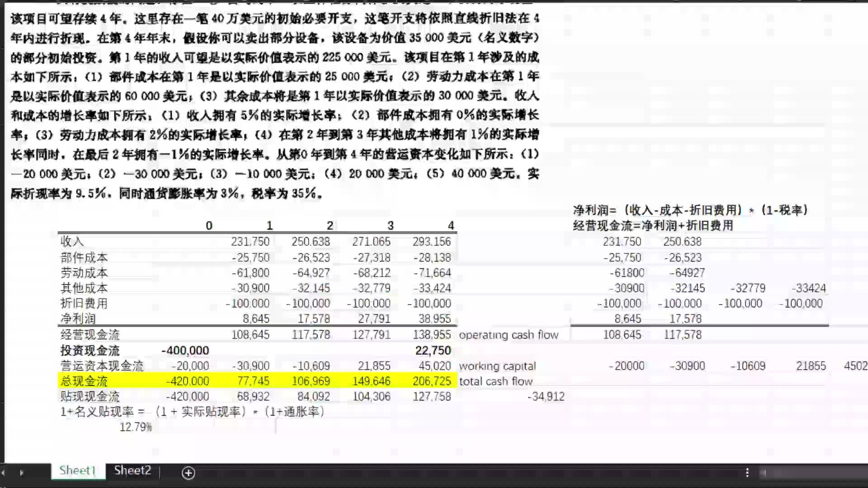The width and height of the screenshot is (868, 488).
Task: Select the 收入 row label cell
Action: (x=72, y=242)
